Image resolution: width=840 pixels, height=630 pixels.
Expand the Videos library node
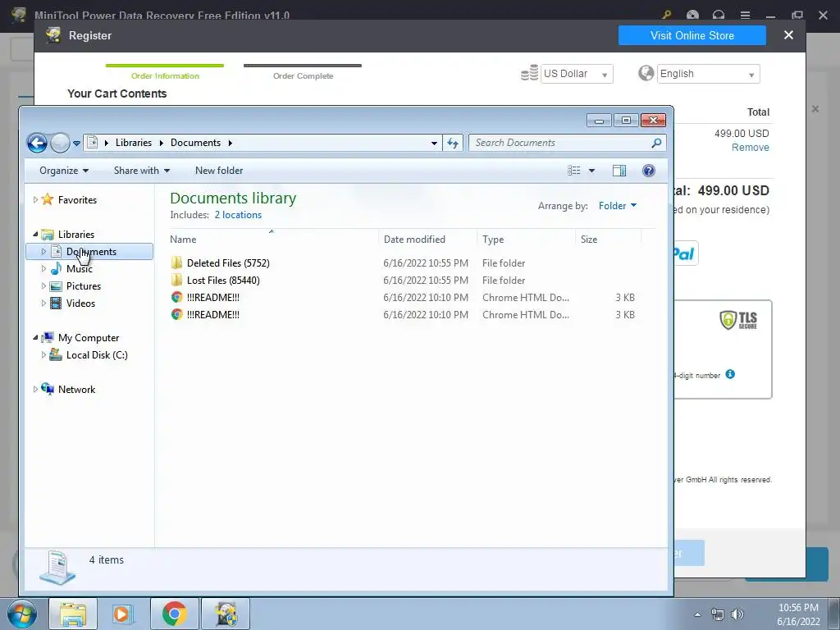coord(44,304)
